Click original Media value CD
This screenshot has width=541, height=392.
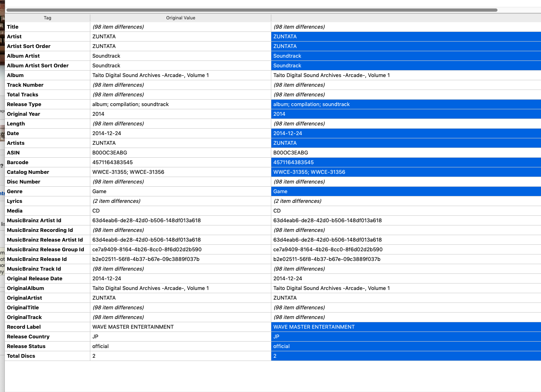(x=96, y=211)
